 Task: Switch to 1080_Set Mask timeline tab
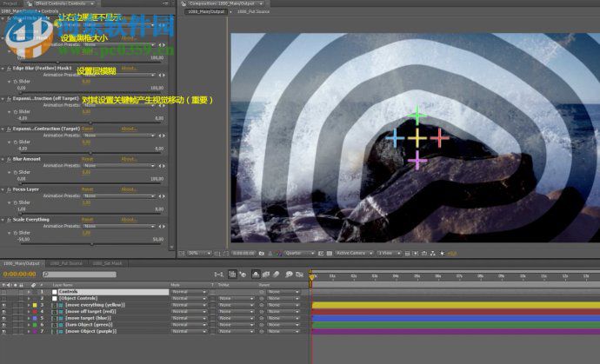point(107,263)
